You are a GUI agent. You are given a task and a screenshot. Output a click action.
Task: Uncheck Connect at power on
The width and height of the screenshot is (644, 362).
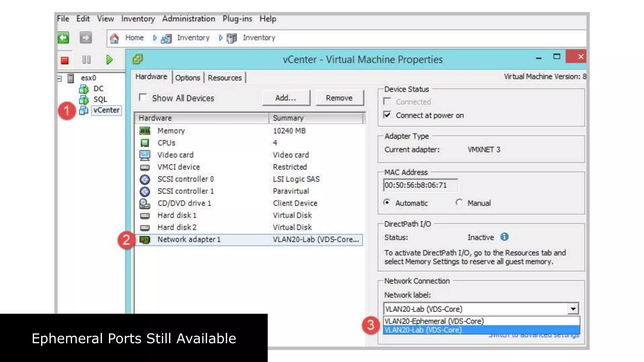[x=387, y=115]
